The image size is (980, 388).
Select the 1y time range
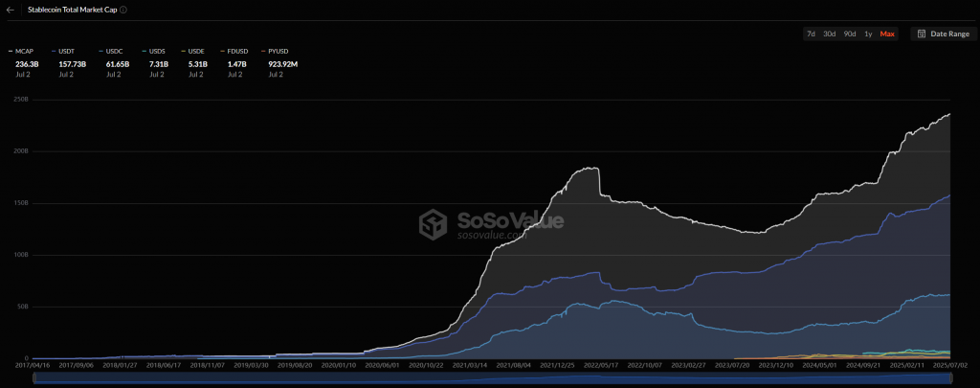tap(868, 34)
